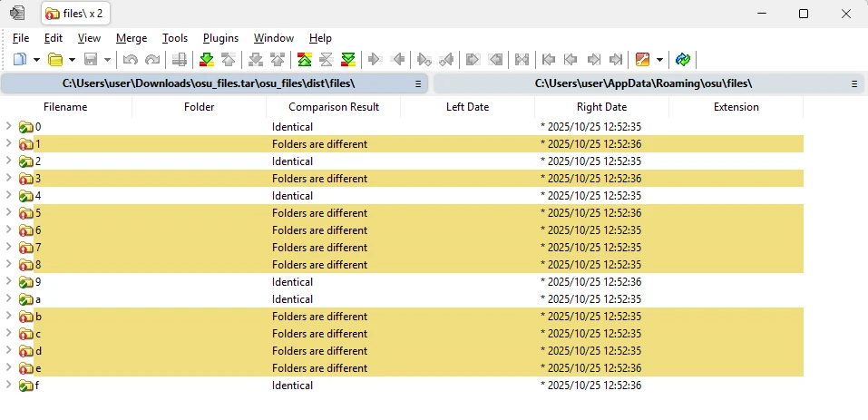
Task: Open the Plugins menu
Action: tap(220, 38)
